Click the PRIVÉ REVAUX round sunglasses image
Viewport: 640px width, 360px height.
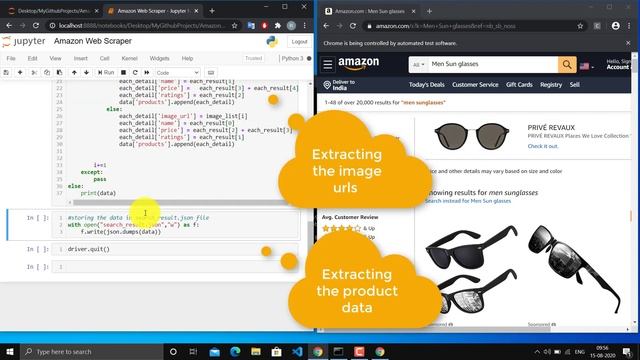tap(472, 137)
